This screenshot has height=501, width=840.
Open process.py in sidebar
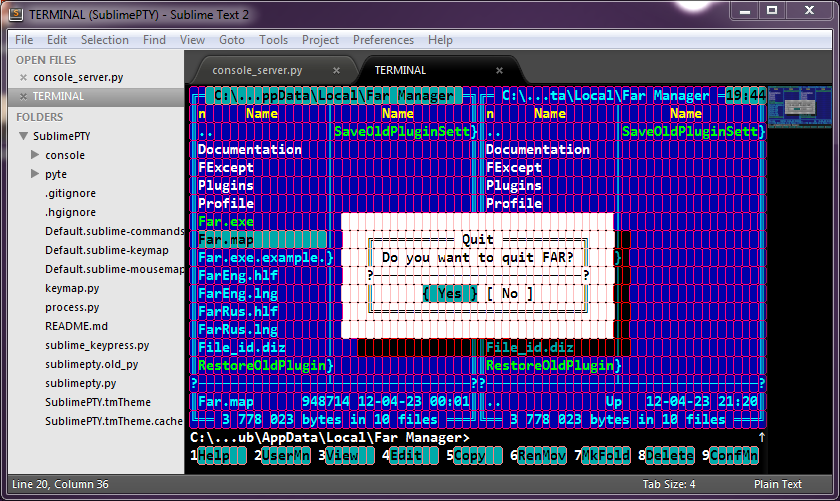point(72,307)
